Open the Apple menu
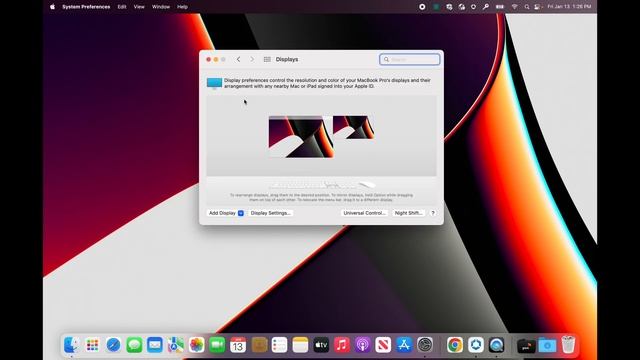 click(x=52, y=7)
